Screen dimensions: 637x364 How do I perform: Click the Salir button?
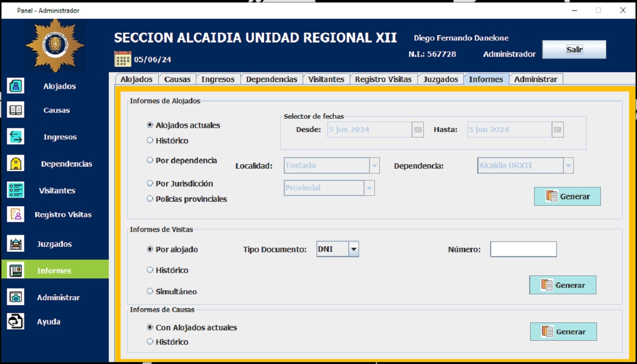[574, 49]
